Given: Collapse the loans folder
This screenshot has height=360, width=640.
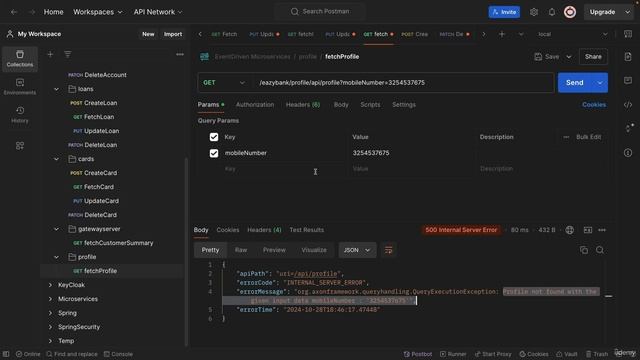Looking at the screenshot, I should pyautogui.click(x=56, y=89).
